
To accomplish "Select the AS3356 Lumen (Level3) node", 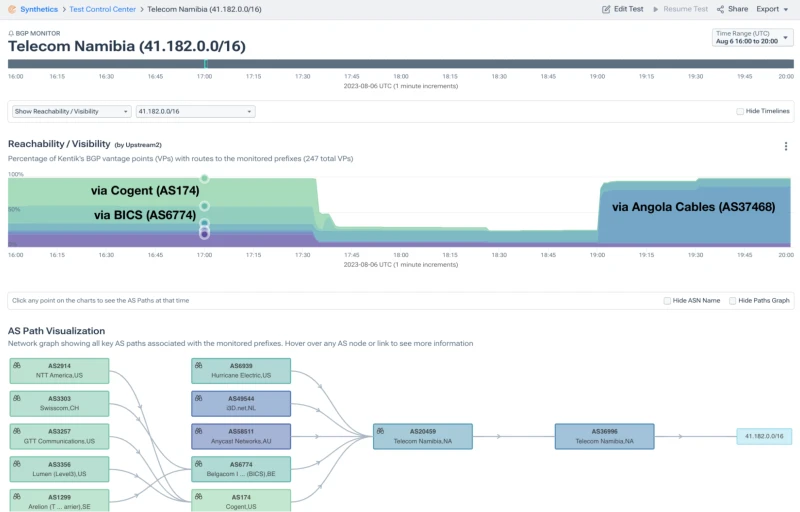I will [59, 469].
